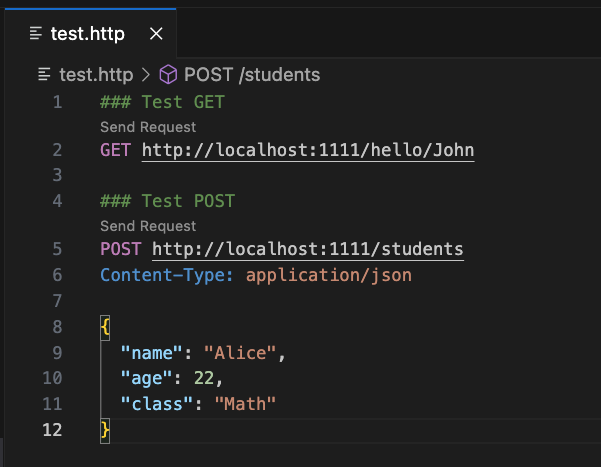Send Request for the Test POST call

pos(148,226)
